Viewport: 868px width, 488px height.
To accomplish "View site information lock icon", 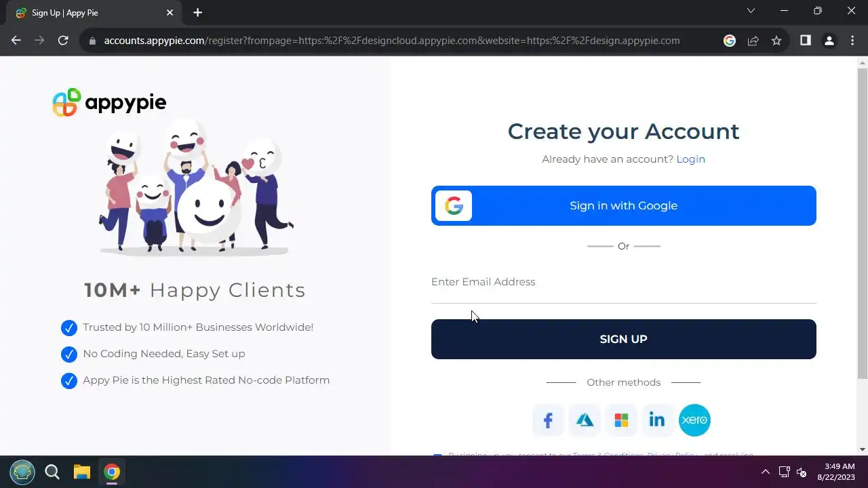I will [x=93, y=41].
